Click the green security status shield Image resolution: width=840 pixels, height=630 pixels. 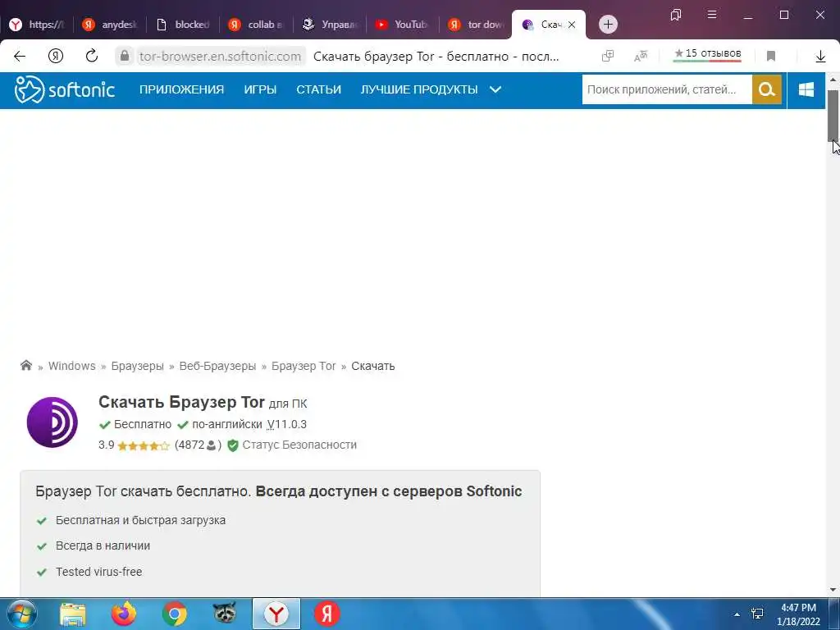[x=232, y=445]
